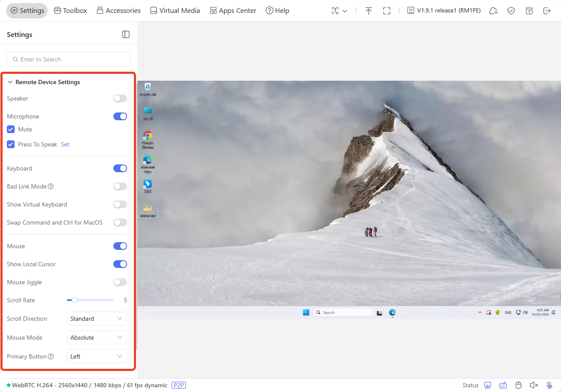Open the Mouse Mode dropdown
This screenshot has height=392, width=561.
tap(97, 337)
